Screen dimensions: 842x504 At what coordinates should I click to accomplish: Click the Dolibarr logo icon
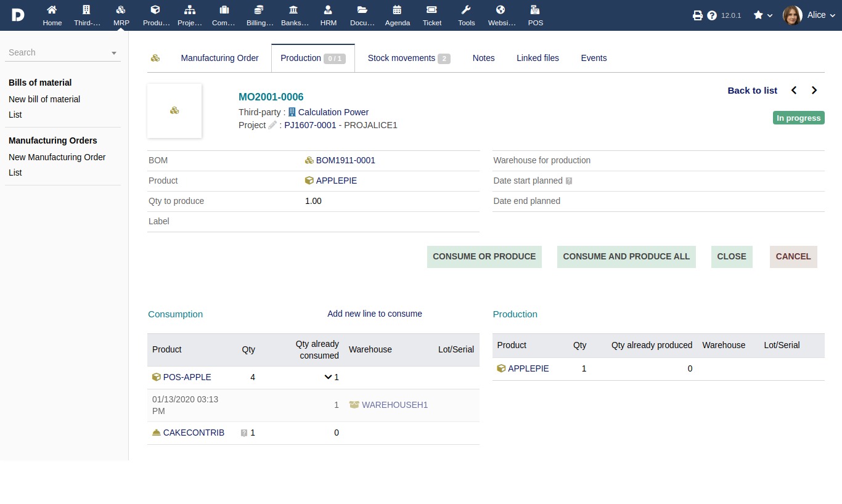[x=17, y=15]
